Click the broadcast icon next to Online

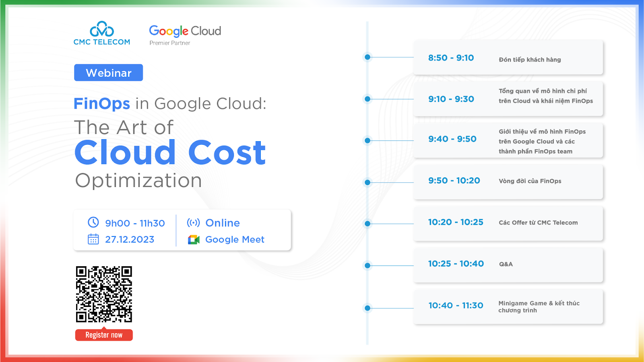tap(194, 222)
